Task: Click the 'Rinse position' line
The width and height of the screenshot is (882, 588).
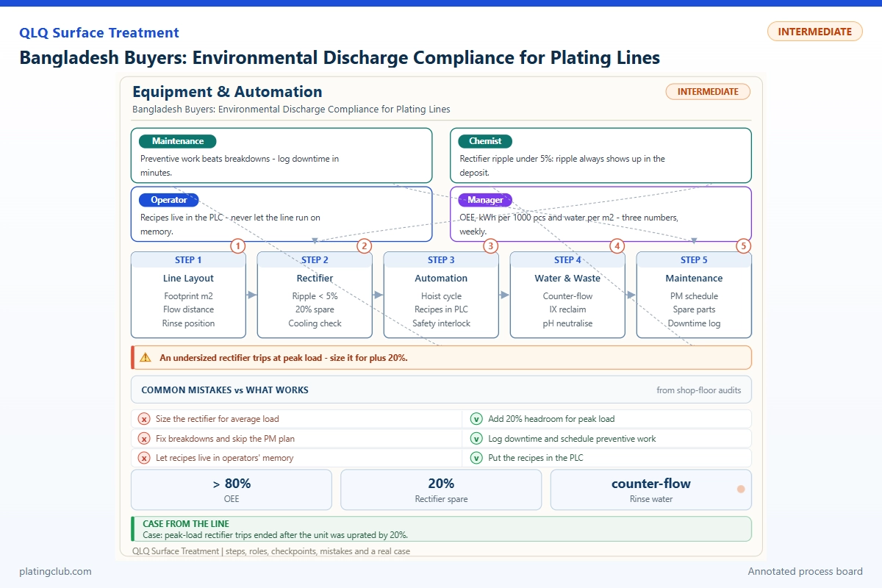Action: click(x=188, y=323)
